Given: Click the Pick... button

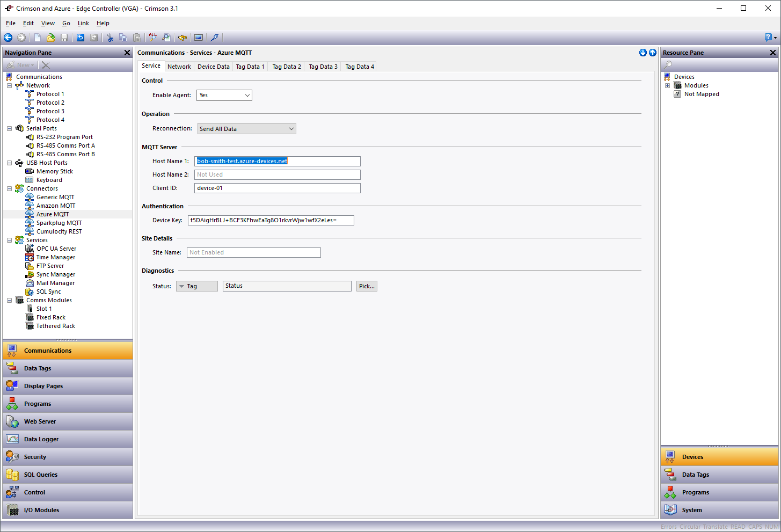Looking at the screenshot, I should coord(367,286).
